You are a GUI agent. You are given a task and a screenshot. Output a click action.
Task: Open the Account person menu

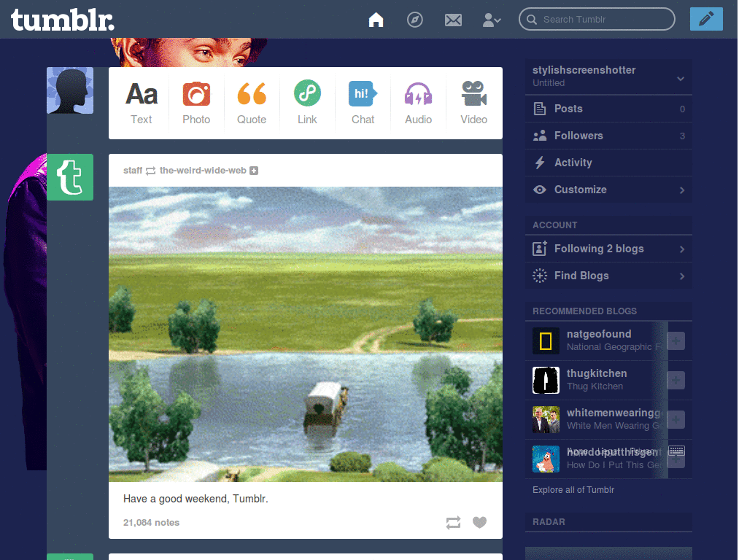[491, 20]
